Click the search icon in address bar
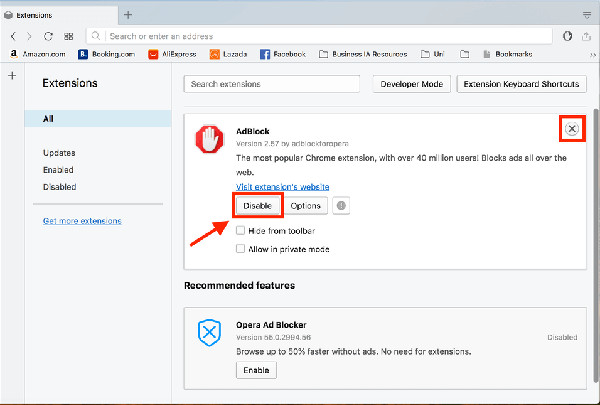The height and width of the screenshot is (405, 600). coord(96,36)
